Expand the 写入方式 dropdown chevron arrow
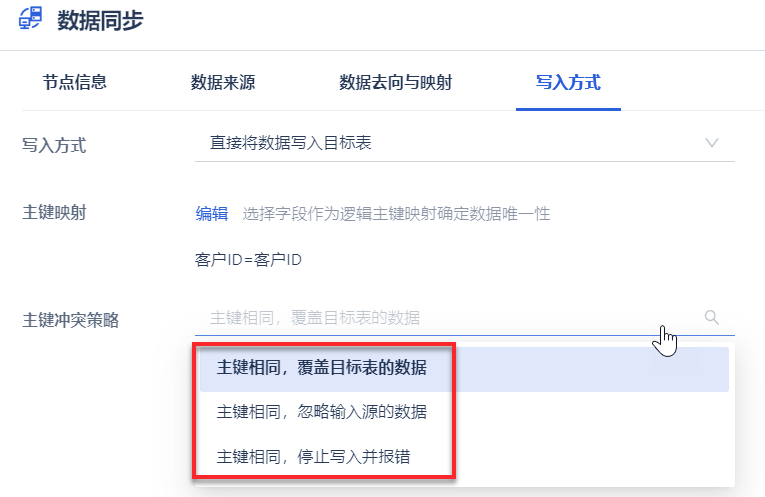The width and height of the screenshot is (765, 497). [x=712, y=143]
